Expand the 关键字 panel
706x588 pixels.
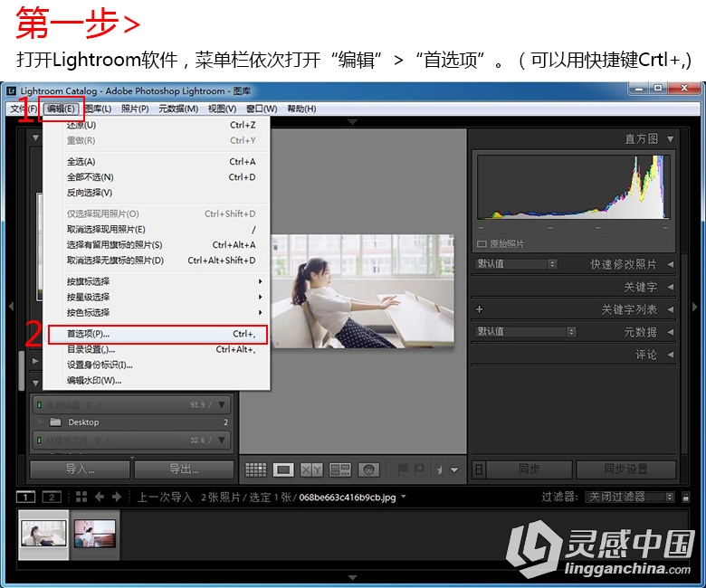tap(671, 287)
